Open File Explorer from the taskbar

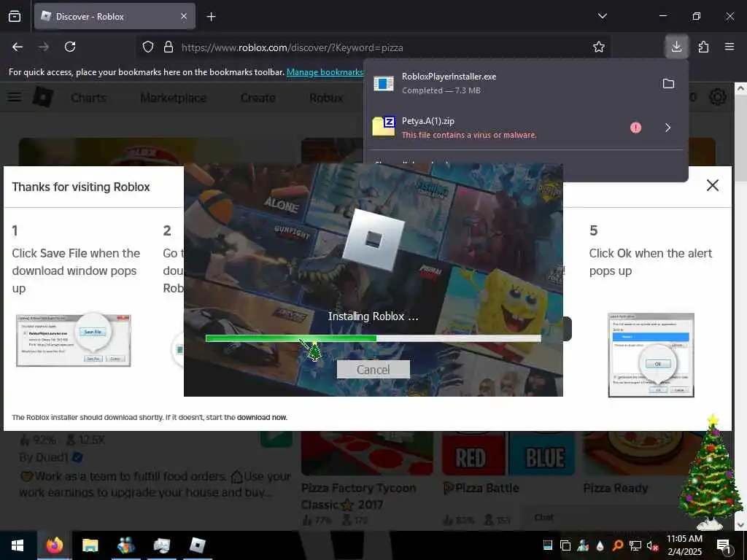click(90, 545)
